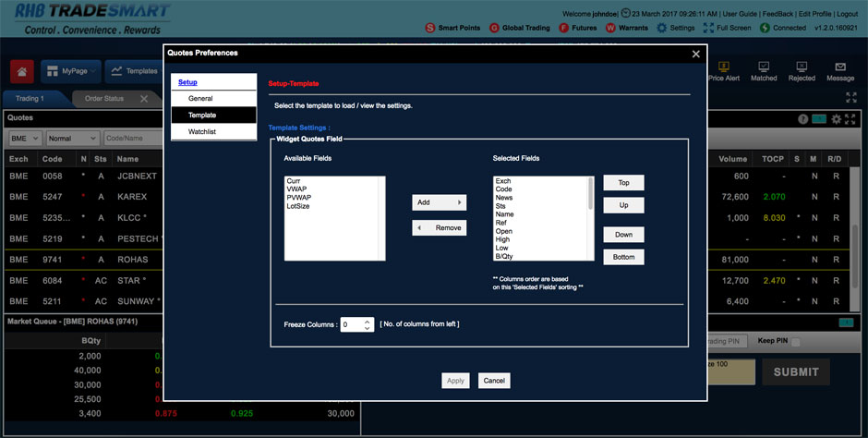This screenshot has height=438, width=868.
Task: Open the Message envelope icon
Action: click(840, 67)
